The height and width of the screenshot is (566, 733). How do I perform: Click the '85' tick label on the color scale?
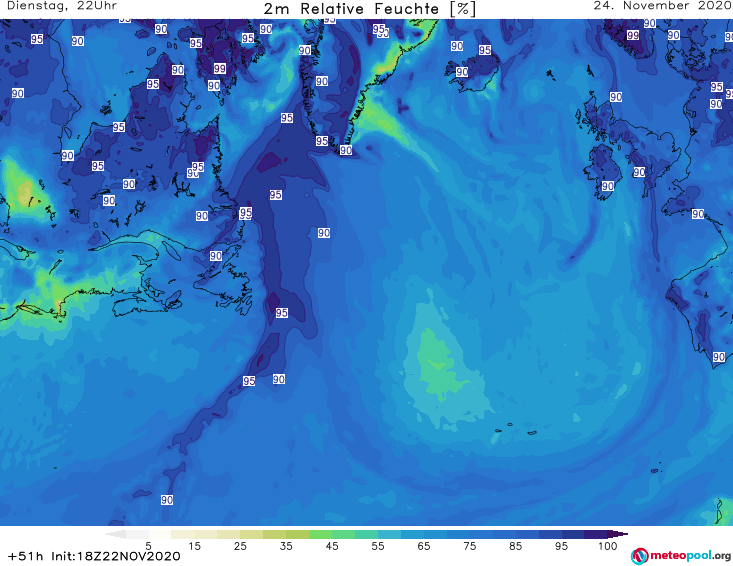pyautogui.click(x=516, y=546)
